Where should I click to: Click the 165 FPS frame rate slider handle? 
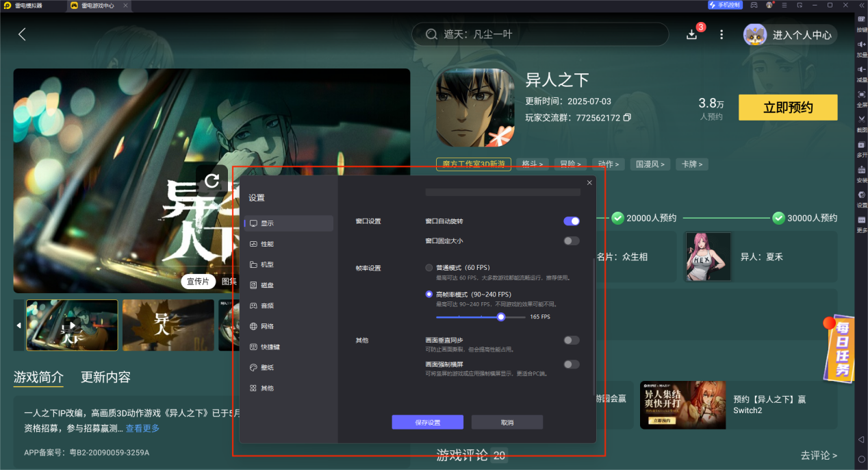(501, 317)
